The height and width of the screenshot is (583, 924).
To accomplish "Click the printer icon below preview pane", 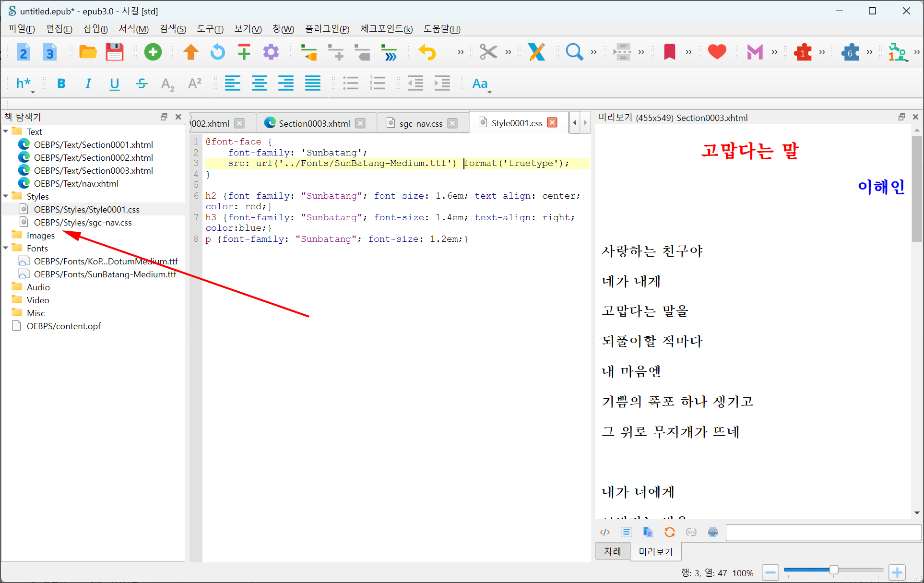I will coord(712,532).
